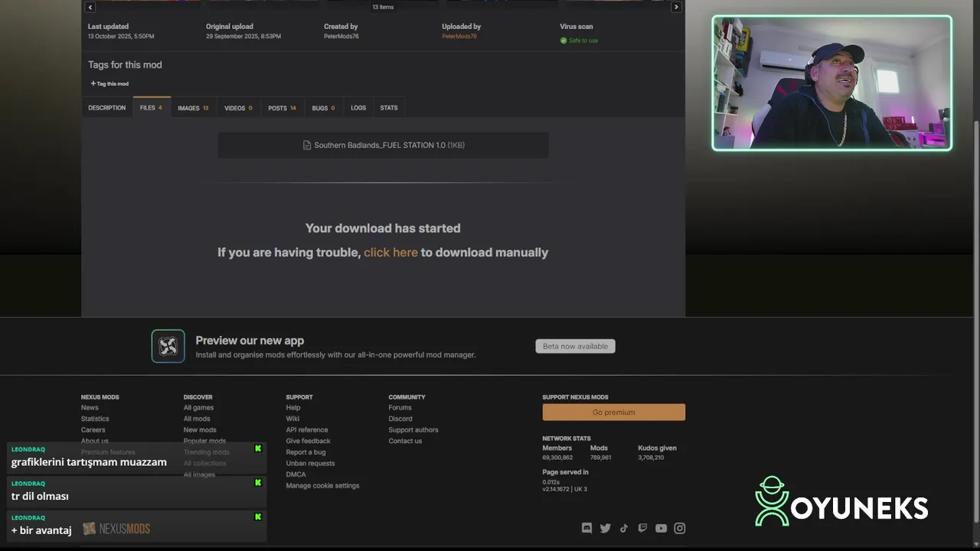Switch to the Logs tab
This screenshot has height=551, width=980.
[x=358, y=108]
